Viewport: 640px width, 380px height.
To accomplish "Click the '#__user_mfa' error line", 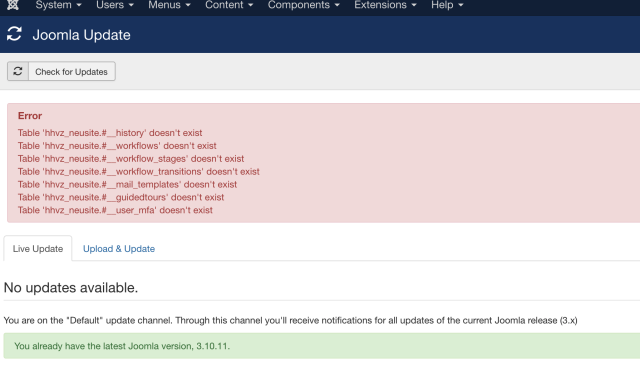I will point(115,210).
